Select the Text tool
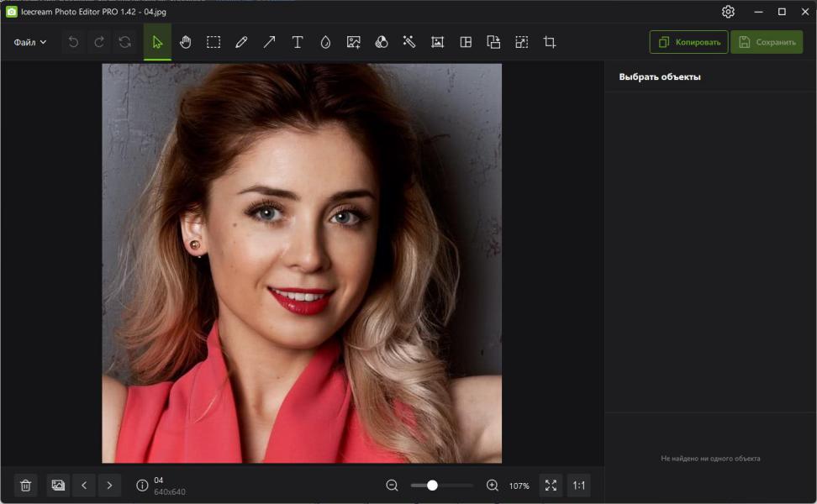Screen dimensions: 817x504 click(x=298, y=42)
